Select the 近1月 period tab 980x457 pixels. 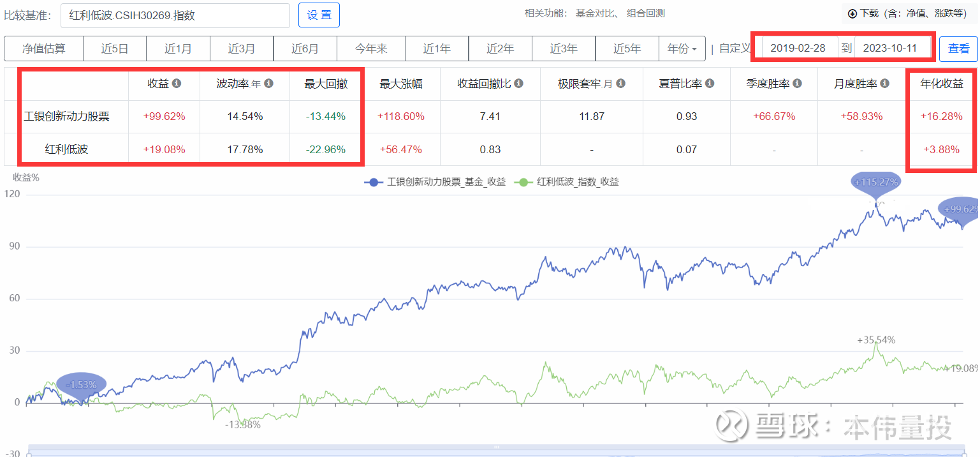point(178,49)
